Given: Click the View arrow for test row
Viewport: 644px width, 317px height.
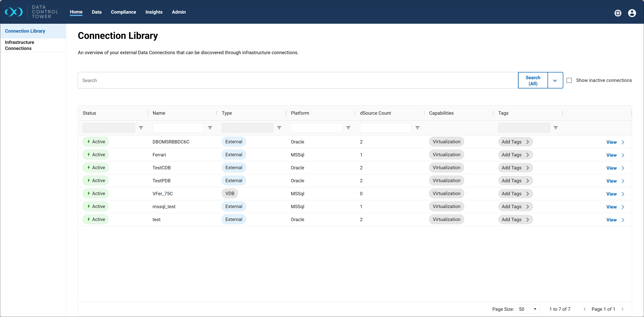Looking at the screenshot, I should 623,220.
